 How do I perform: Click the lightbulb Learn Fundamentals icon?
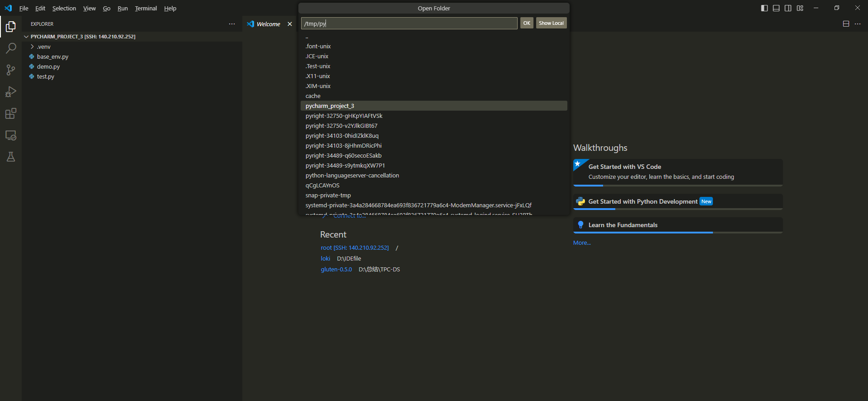click(580, 225)
